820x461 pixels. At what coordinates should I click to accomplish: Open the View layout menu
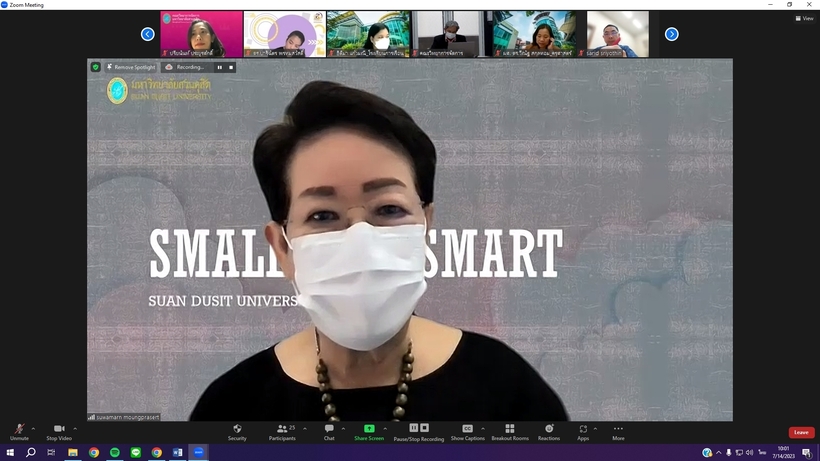pos(804,18)
